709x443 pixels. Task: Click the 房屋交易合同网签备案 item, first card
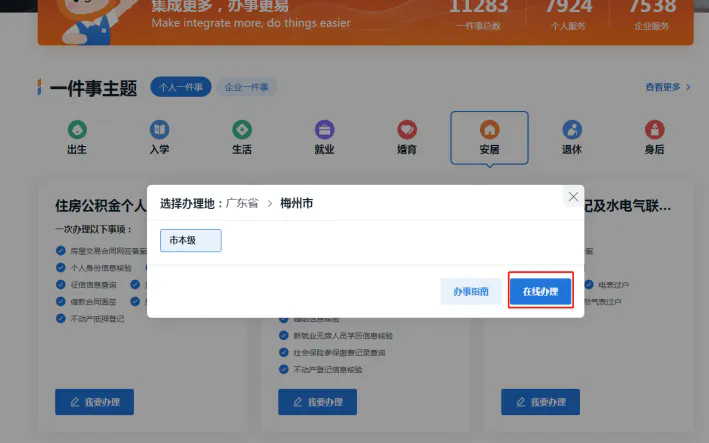click(x=109, y=251)
